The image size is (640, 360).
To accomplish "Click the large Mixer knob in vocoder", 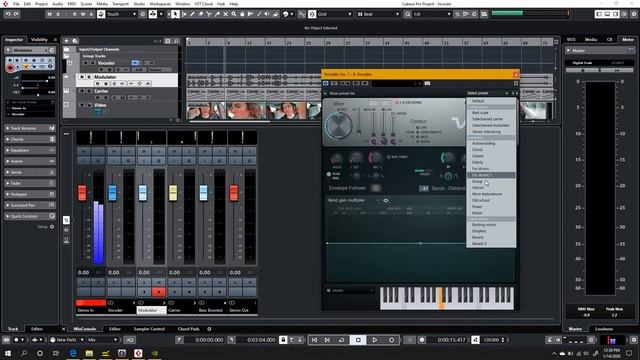I will point(338,126).
